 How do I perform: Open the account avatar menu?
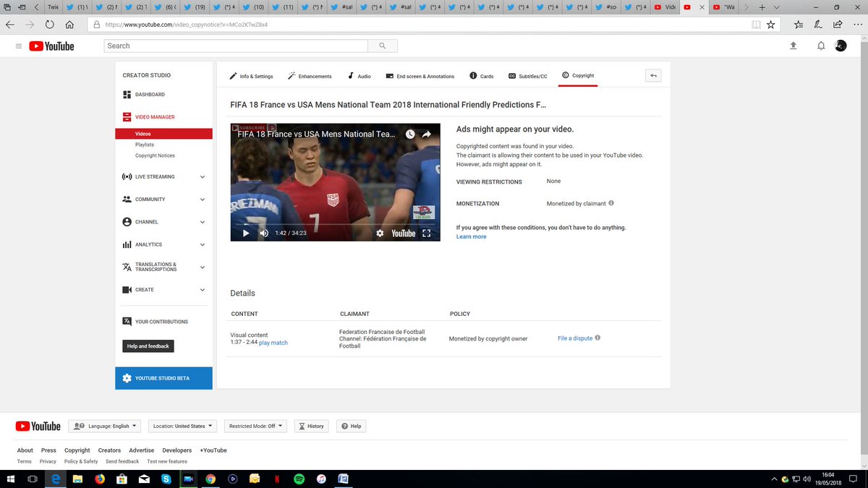[841, 46]
